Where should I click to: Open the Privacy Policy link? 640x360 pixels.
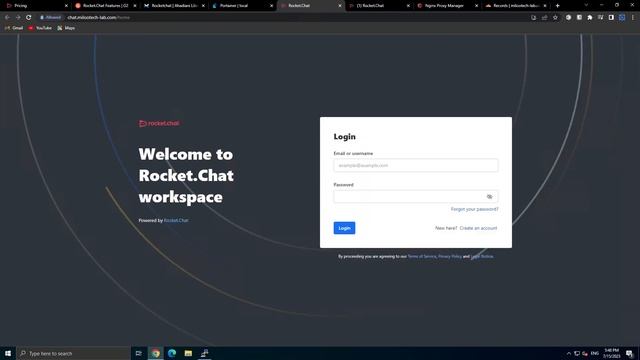tap(450, 256)
